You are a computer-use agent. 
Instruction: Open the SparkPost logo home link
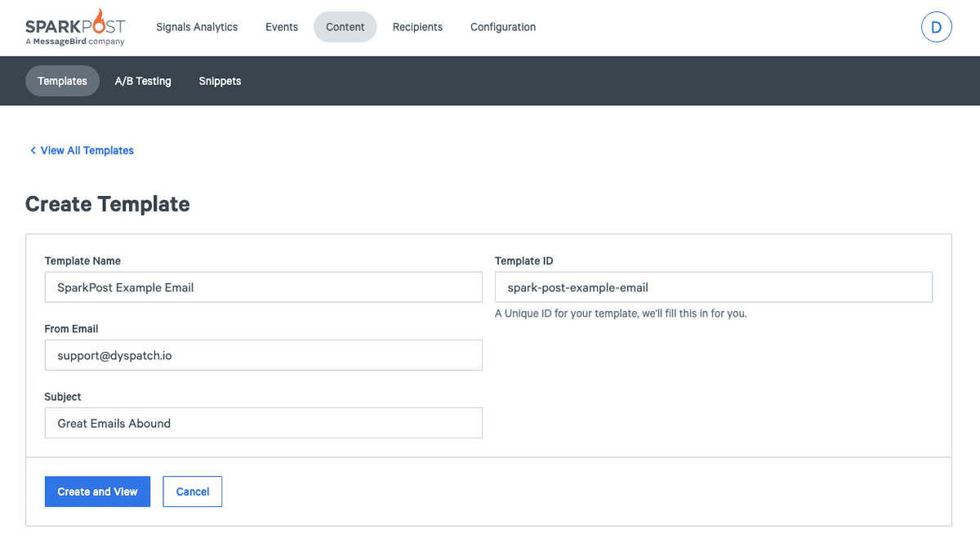pyautogui.click(x=75, y=27)
